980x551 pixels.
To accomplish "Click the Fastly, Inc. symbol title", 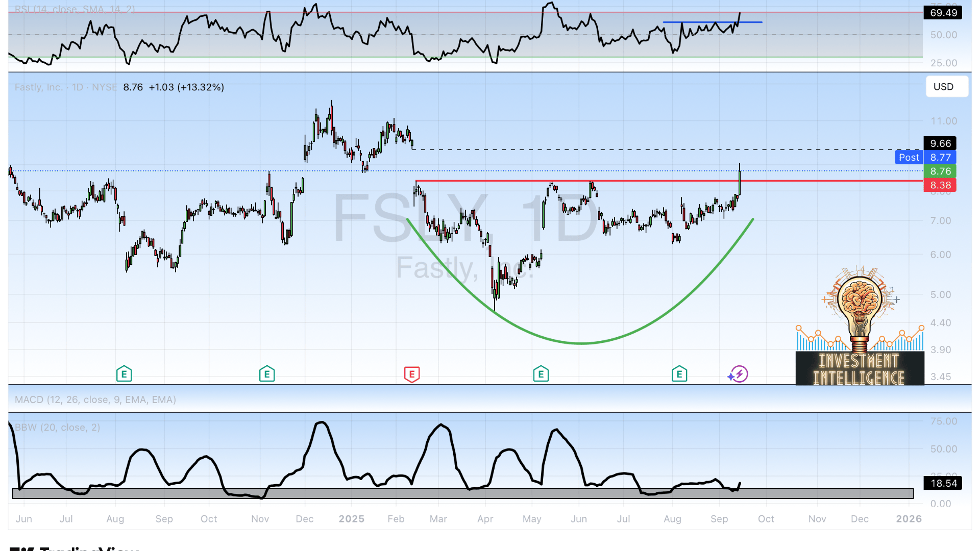I will coord(38,87).
